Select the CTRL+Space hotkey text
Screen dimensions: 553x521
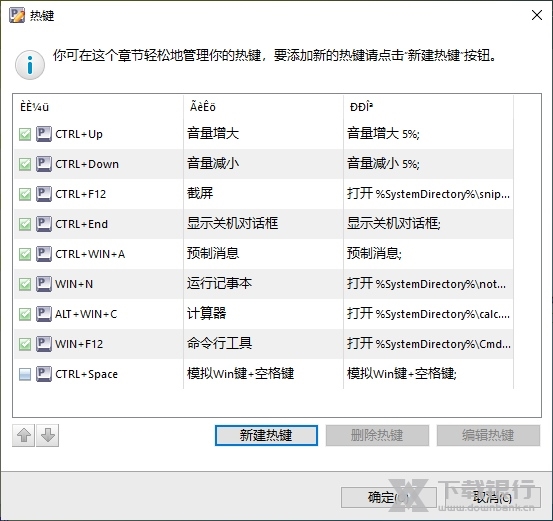87,374
